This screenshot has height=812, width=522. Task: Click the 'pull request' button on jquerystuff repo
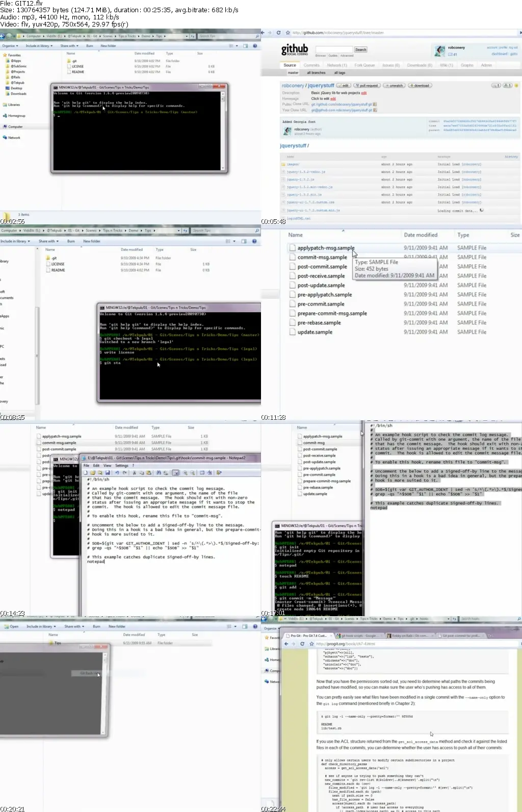coord(367,86)
